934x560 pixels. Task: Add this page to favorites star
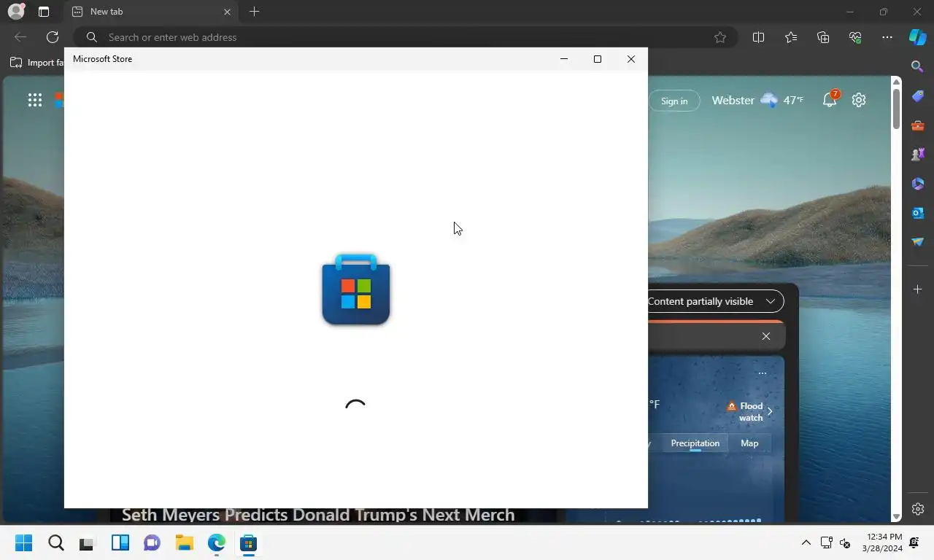(720, 37)
